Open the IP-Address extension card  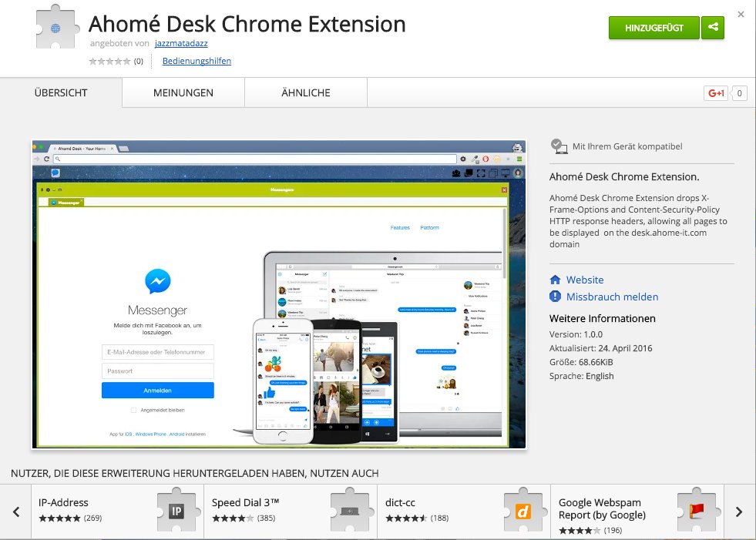118,511
